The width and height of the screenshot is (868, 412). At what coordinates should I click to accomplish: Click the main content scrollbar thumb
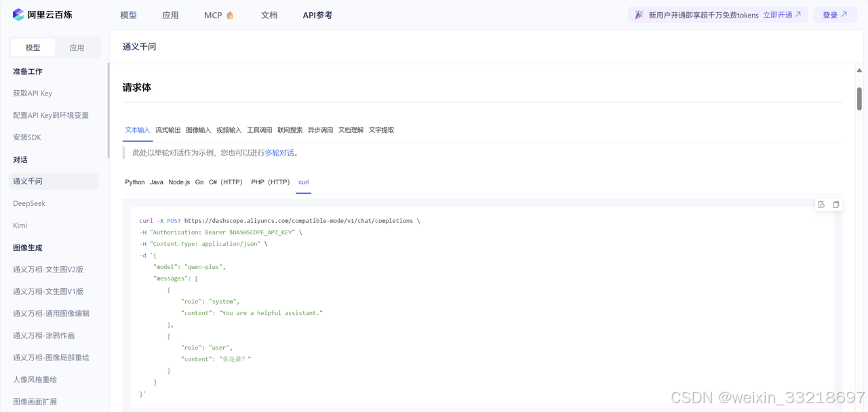coord(859,98)
